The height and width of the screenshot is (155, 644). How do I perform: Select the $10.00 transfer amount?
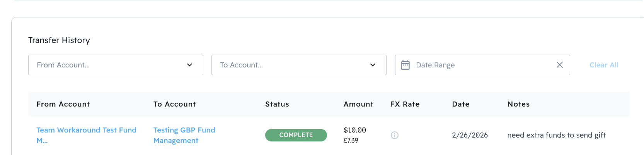pyautogui.click(x=354, y=130)
